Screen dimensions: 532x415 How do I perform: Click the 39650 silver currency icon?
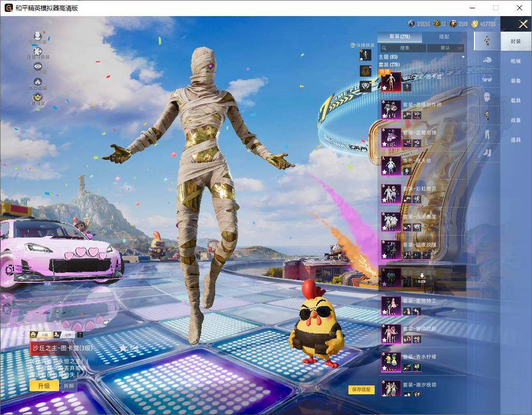412,23
